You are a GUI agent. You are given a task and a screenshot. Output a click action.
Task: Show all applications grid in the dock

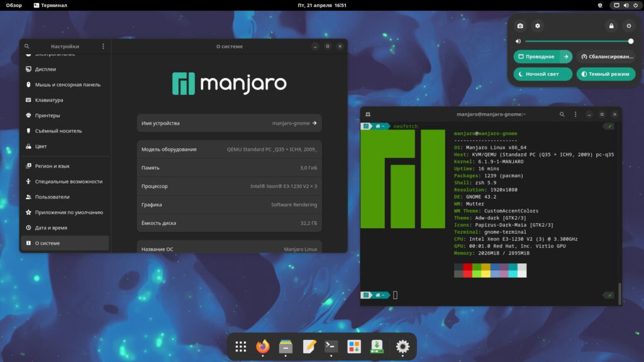tap(240, 346)
